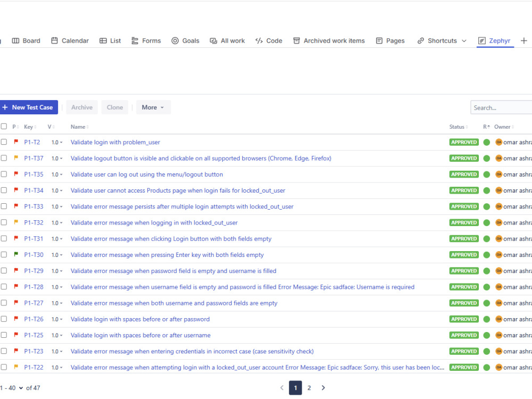Open Archived work items tab
Screen dimensions: 532x399
[x=329, y=41]
